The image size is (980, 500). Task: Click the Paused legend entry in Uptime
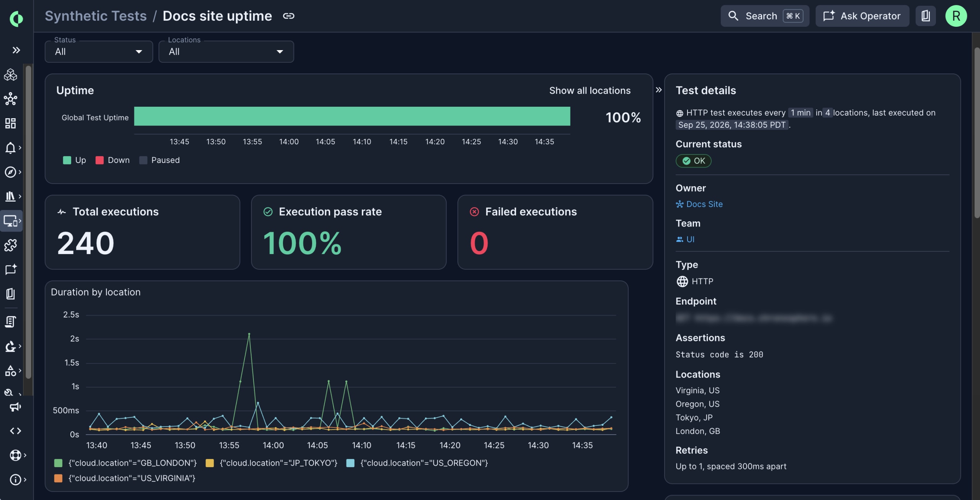click(159, 160)
